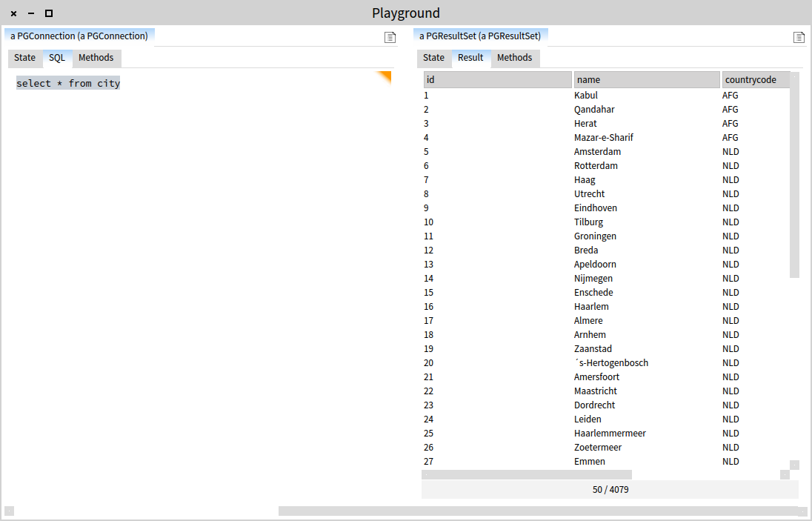Select the "Eindhoven" city cell
This screenshot has height=521, width=812.
(596, 208)
